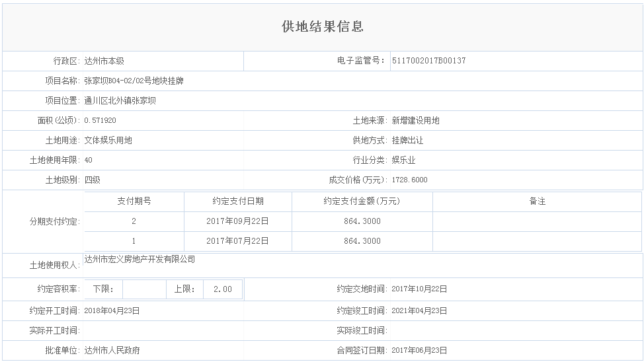
Task: Click the 供地方式 label
Action: [x=370, y=140]
